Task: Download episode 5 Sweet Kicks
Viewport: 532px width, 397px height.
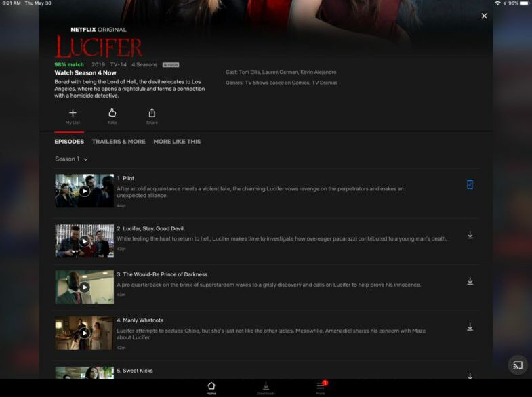Action: [470, 375]
